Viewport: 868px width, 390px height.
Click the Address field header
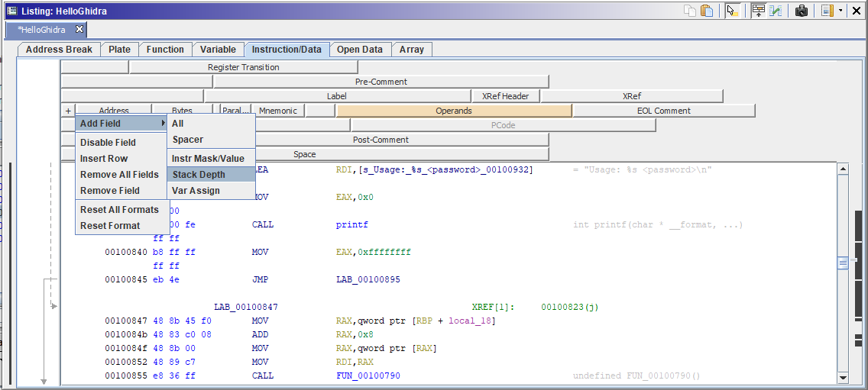114,110
